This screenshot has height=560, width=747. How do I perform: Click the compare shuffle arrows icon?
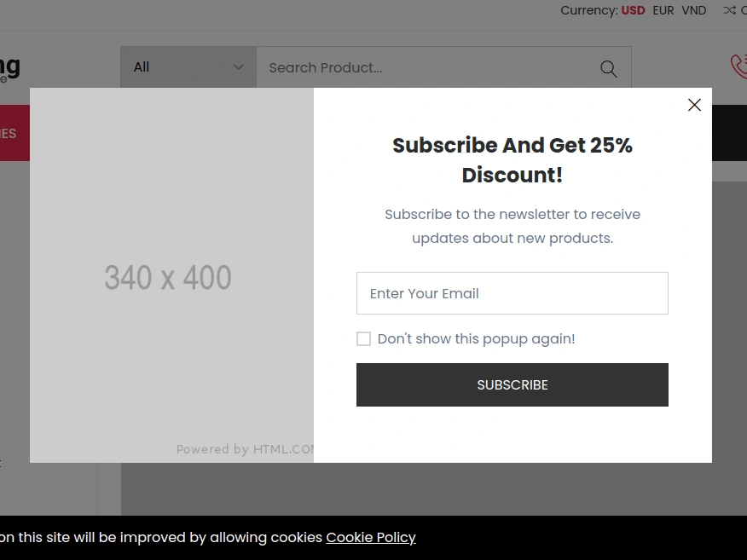pyautogui.click(x=729, y=10)
